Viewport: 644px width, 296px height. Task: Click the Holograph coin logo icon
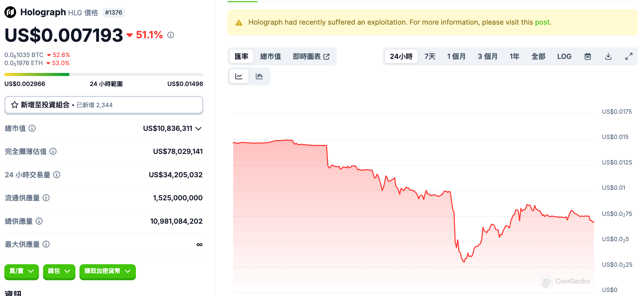[x=10, y=12]
